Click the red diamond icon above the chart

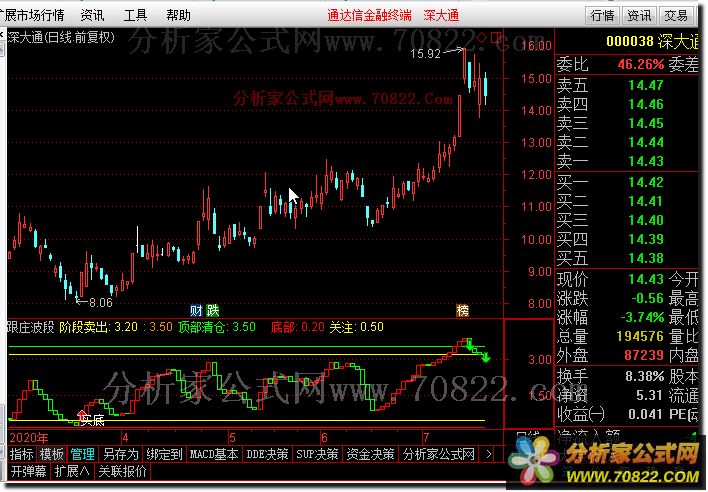(482, 37)
